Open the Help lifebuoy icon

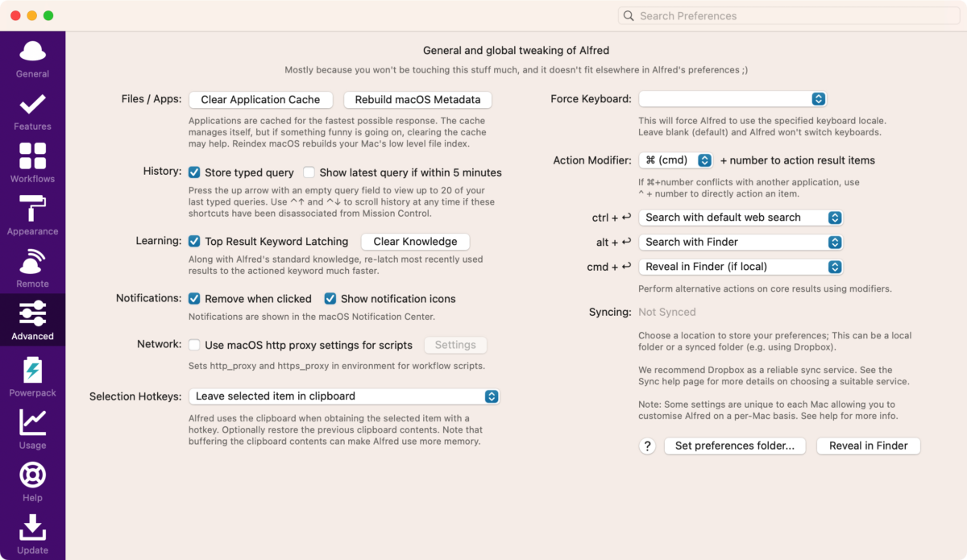32,475
